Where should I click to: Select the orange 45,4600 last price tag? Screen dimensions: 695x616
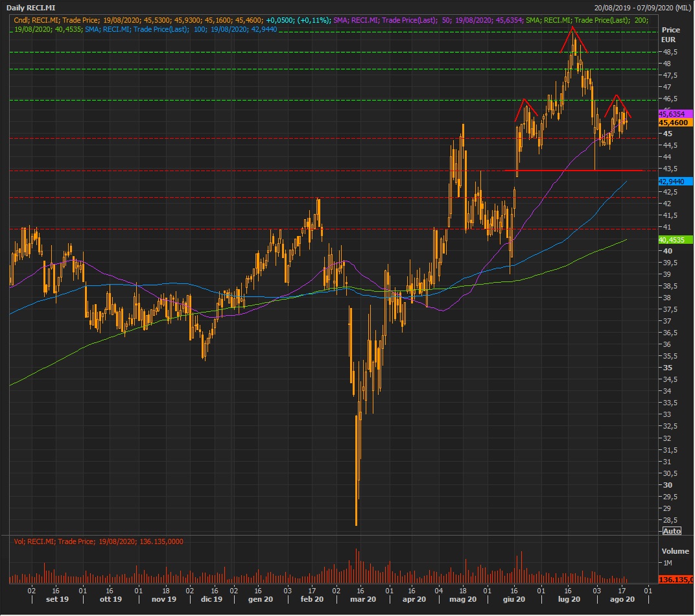tap(672, 122)
